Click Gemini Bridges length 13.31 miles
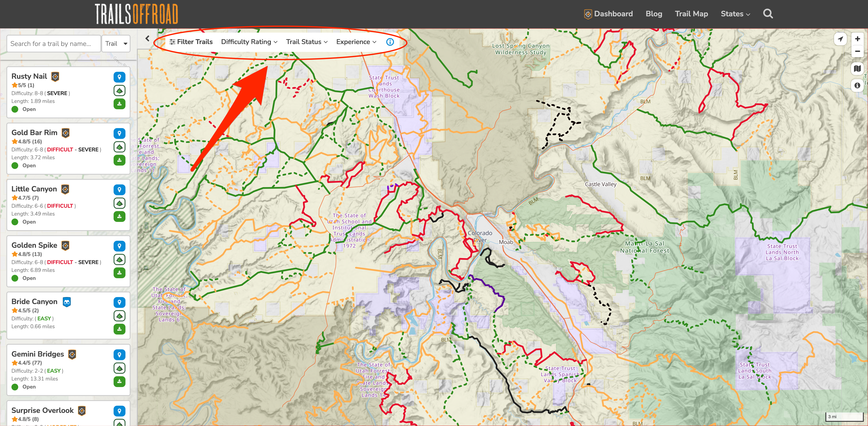 click(x=35, y=379)
